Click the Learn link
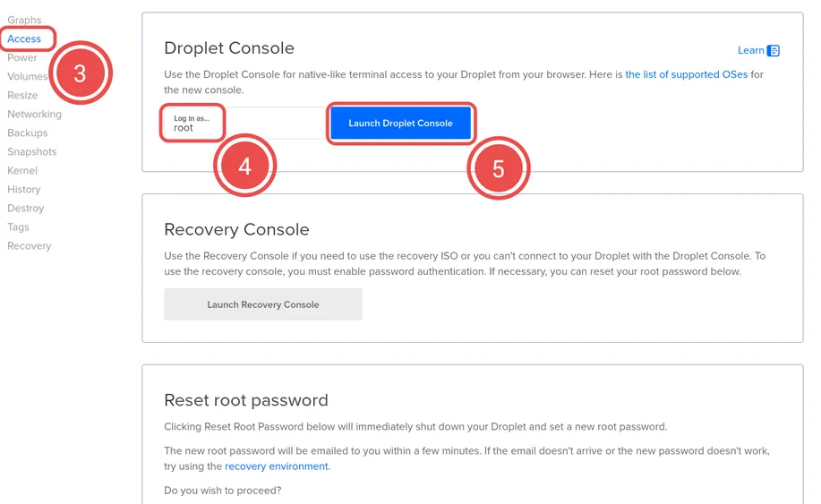The height and width of the screenshot is (504, 821). click(750, 51)
